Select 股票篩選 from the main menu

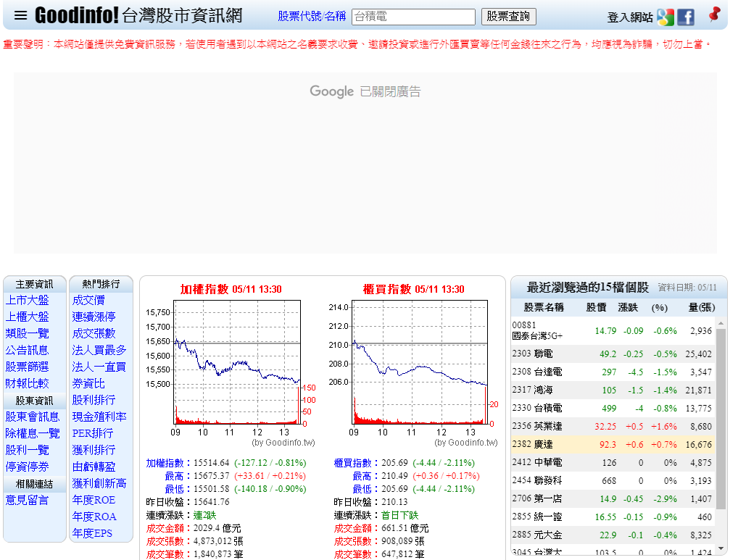(28, 367)
